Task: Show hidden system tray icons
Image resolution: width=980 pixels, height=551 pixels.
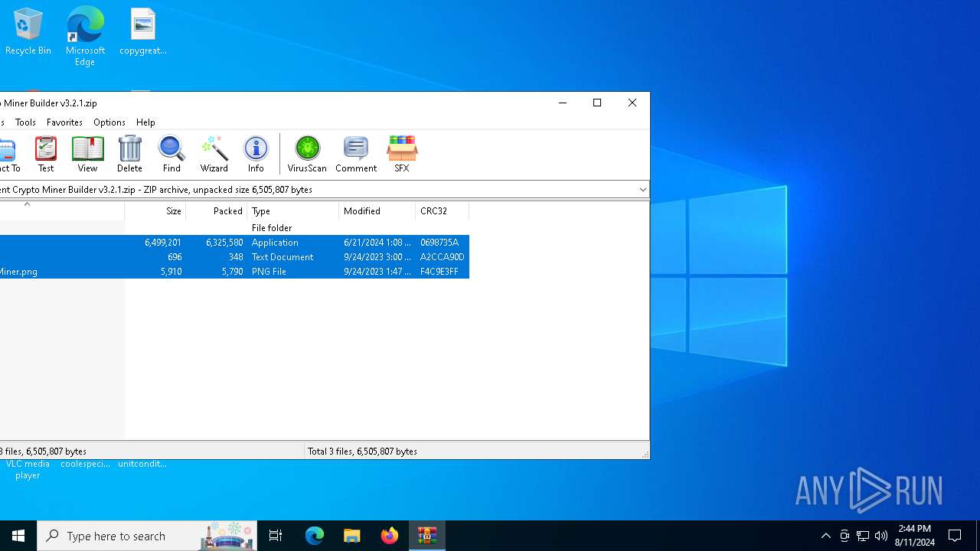Action: [825, 536]
